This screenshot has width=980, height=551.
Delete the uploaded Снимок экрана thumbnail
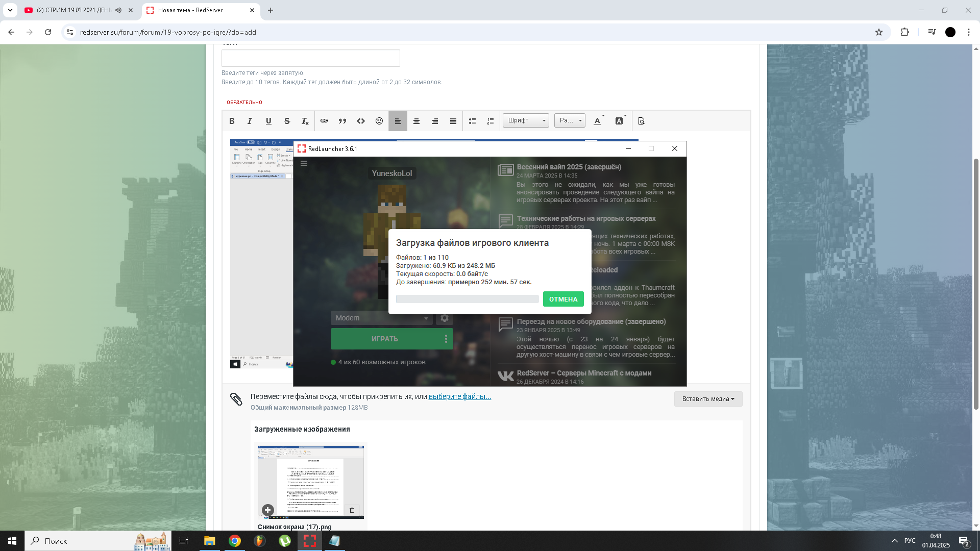[352, 510]
